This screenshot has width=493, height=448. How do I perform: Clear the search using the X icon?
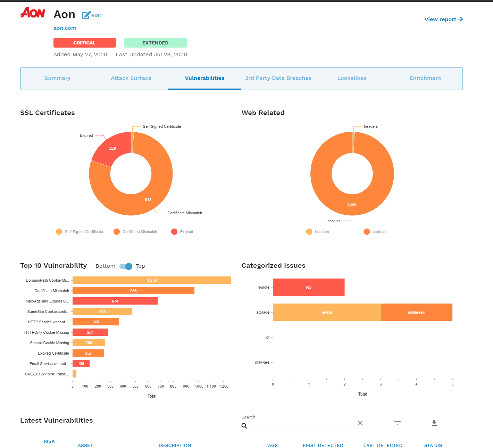click(360, 423)
